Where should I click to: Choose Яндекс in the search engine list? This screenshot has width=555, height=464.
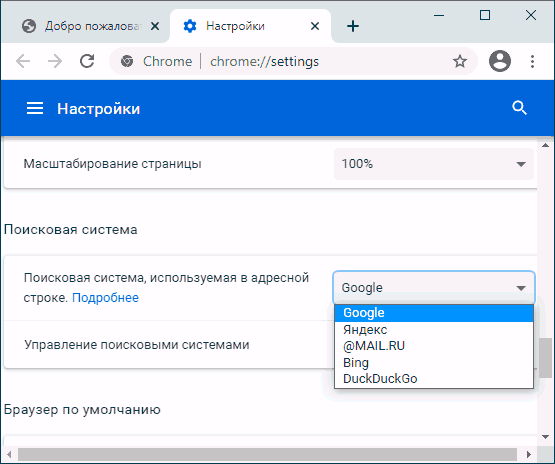click(434, 330)
